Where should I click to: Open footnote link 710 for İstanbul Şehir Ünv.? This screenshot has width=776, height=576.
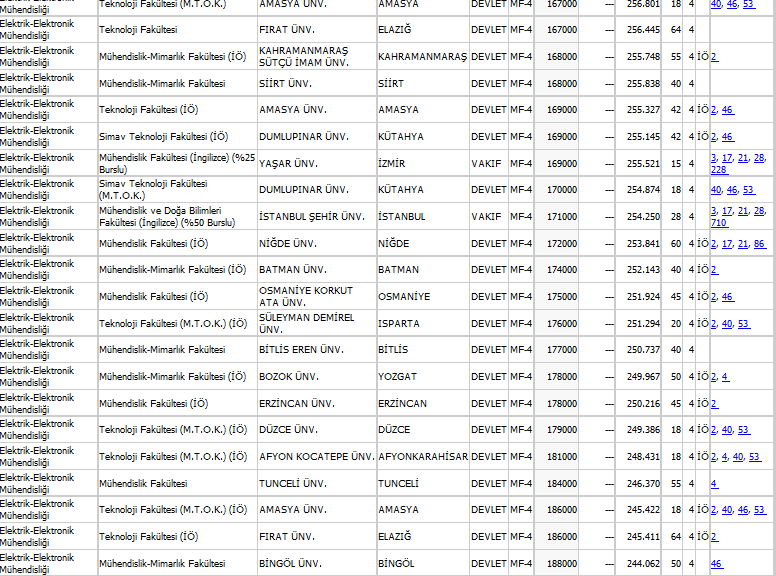[x=717, y=223]
